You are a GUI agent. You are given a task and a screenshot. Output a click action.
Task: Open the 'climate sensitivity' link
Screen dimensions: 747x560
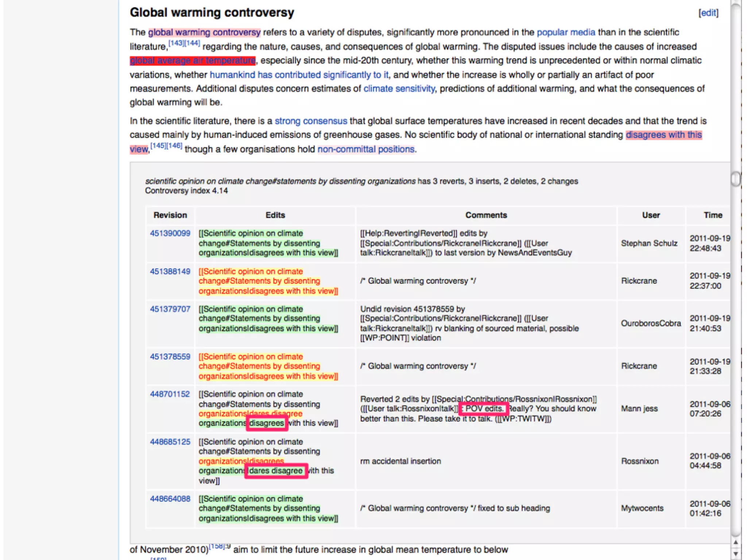pyautogui.click(x=399, y=89)
